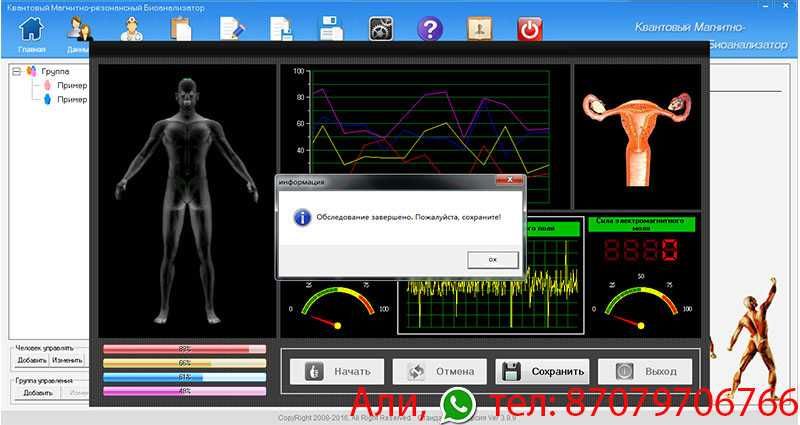Close the информация dialog with red X
Image resolution: width=800 pixels, height=425 pixels.
click(509, 180)
